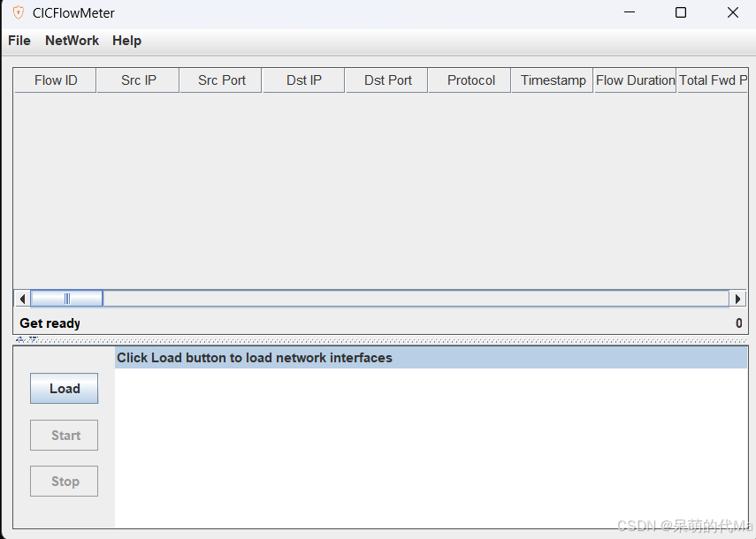
Task: Click the split pane expand-down arrow
Action: pyautogui.click(x=33, y=338)
